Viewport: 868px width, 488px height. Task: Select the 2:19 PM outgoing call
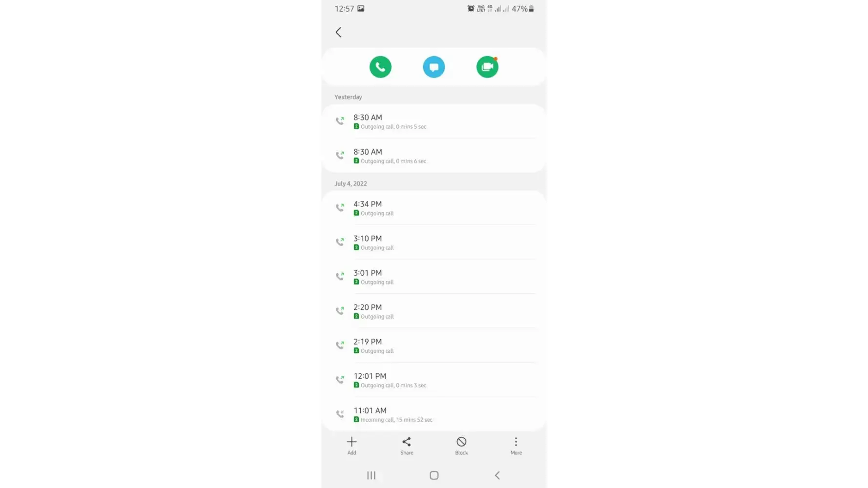click(x=434, y=346)
